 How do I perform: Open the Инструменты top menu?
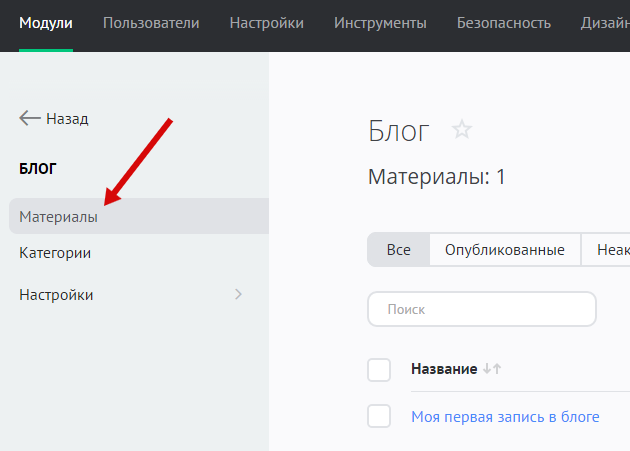tap(380, 23)
